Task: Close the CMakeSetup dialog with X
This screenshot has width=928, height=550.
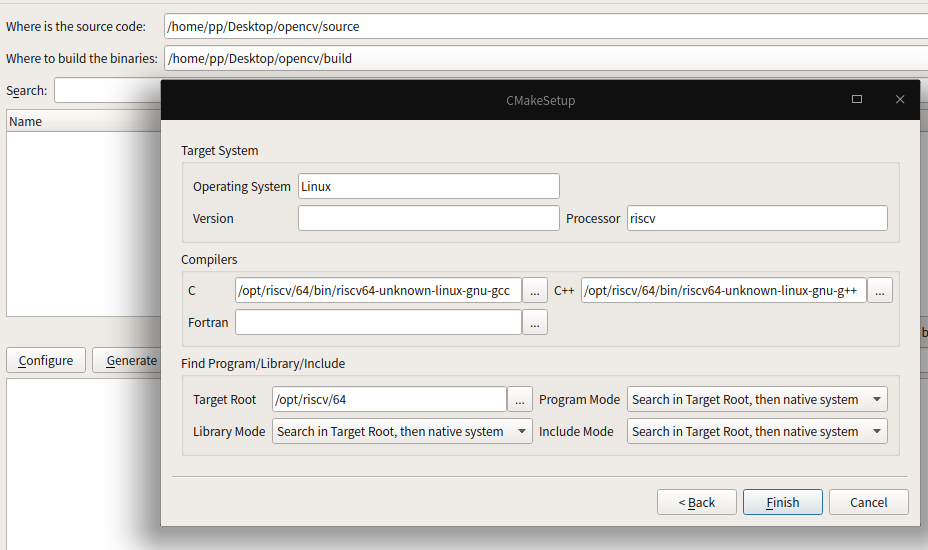Action: 900,99
